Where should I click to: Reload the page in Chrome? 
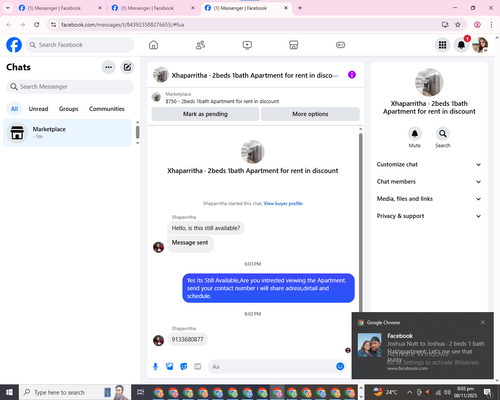click(37, 25)
